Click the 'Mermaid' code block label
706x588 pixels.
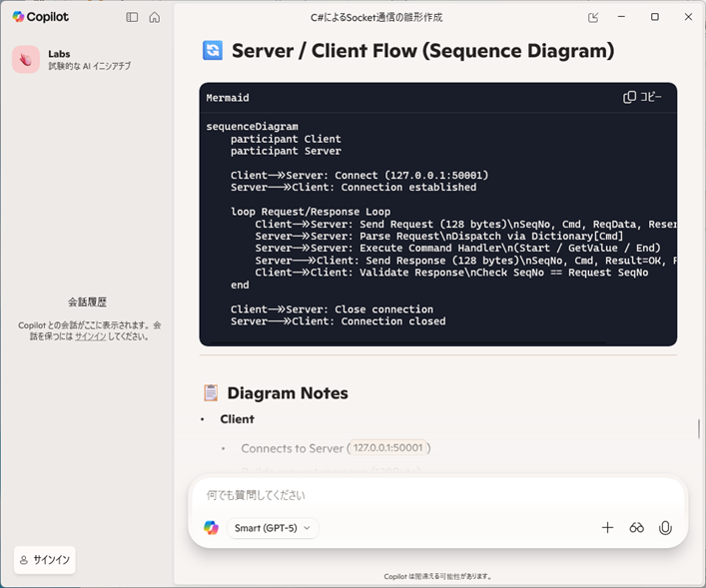(228, 98)
